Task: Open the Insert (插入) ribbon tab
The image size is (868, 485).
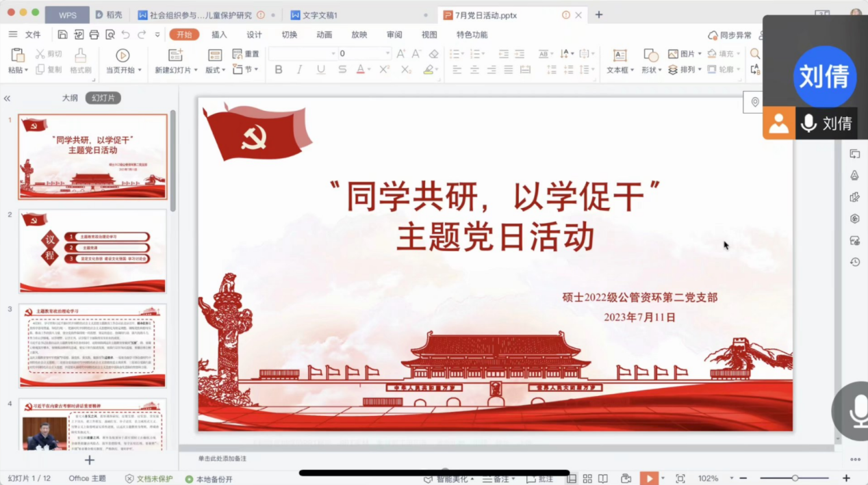Action: tap(219, 35)
